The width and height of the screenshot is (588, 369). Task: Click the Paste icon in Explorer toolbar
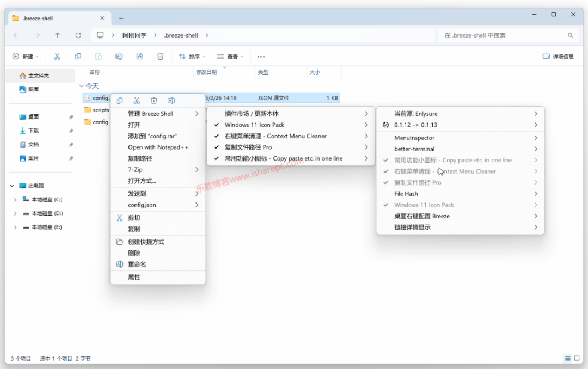pyautogui.click(x=98, y=56)
